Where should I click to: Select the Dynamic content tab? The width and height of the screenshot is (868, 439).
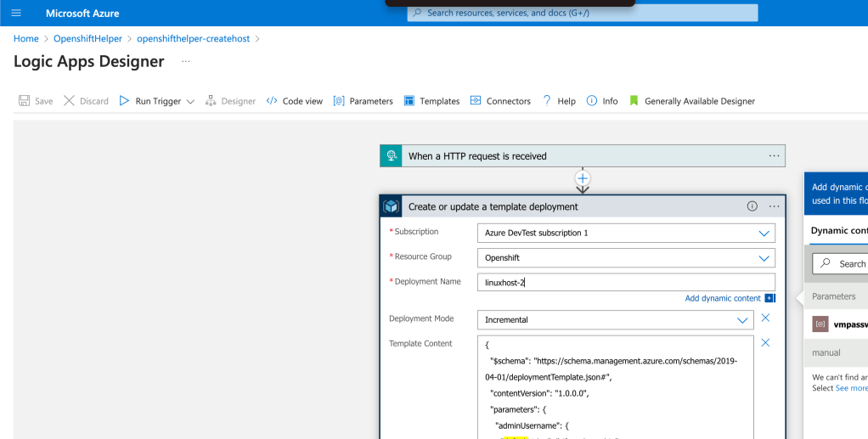[838, 231]
